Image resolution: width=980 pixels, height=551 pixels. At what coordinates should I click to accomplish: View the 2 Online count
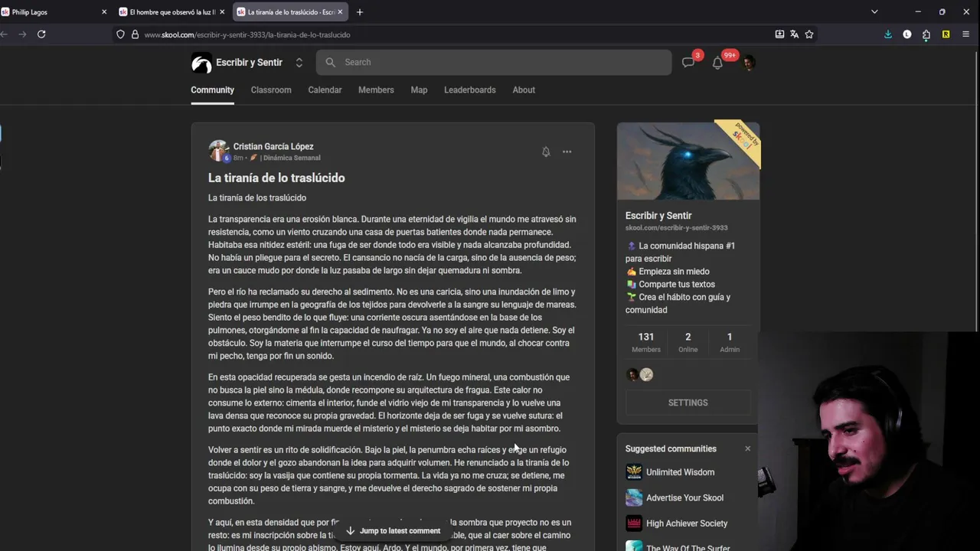[x=688, y=342]
